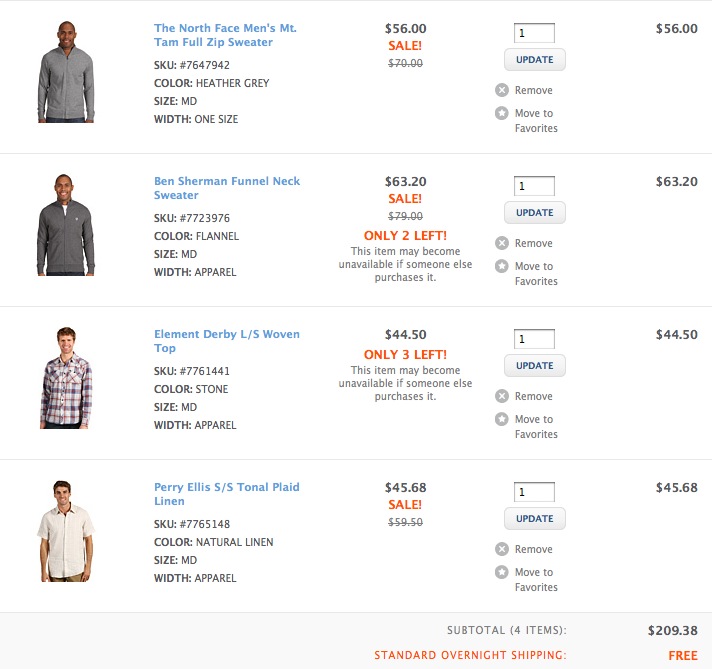The height and width of the screenshot is (669, 712).
Task: Click the Perry Ellis linen shirt thumbnail
Action: (66, 531)
